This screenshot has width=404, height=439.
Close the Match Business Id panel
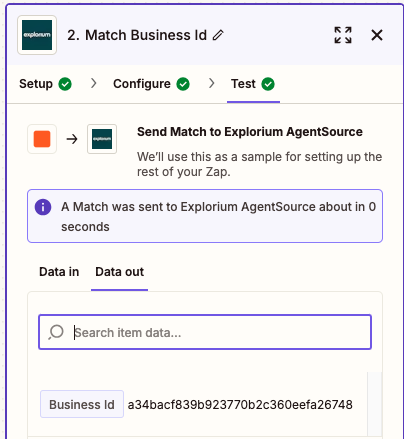377,35
